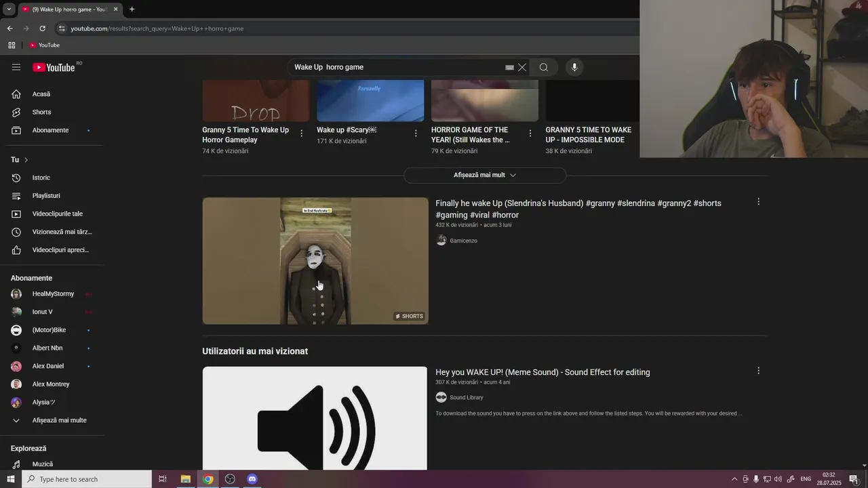Open options menu for Granny 5 Time To Wake Up video

pyautogui.click(x=302, y=134)
